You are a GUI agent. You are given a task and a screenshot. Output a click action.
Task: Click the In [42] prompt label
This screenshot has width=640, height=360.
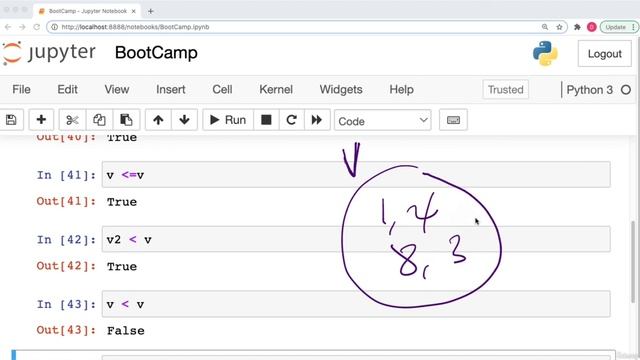pos(67,240)
